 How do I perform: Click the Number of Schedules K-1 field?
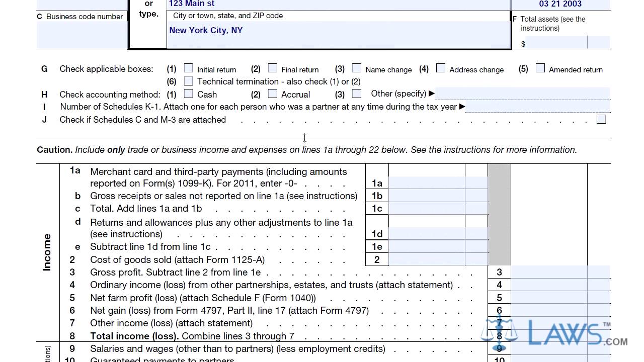point(538,107)
